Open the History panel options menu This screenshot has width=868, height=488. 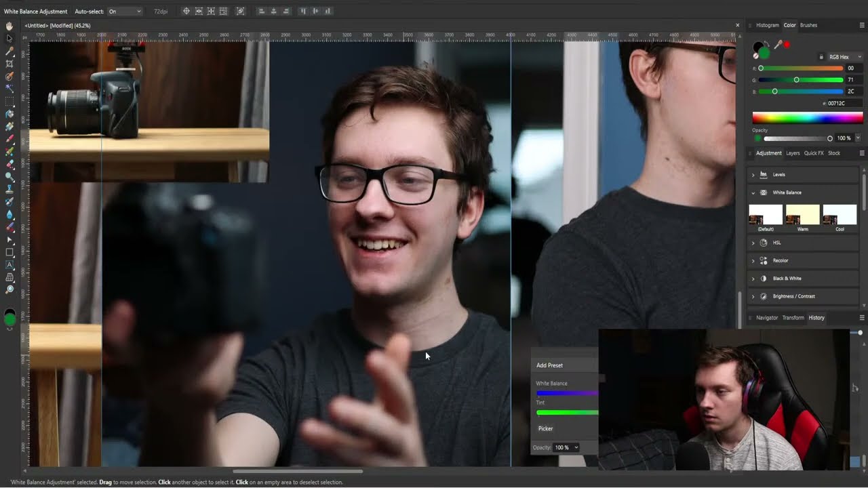tap(862, 317)
